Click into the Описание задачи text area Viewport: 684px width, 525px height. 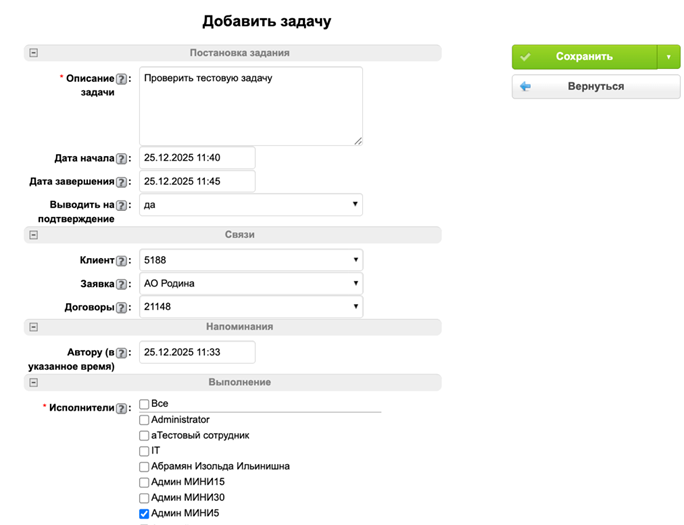(x=250, y=106)
